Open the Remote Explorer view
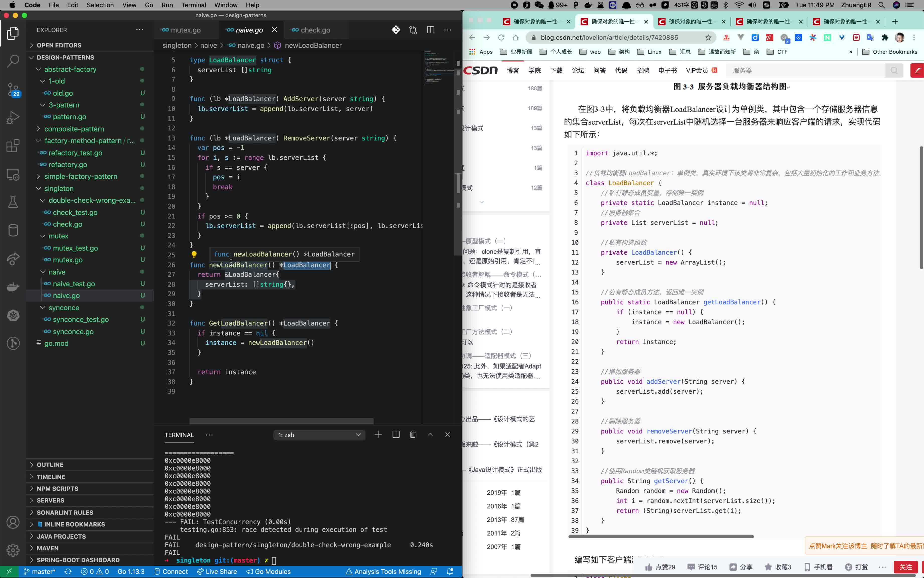The width and height of the screenshot is (924, 578). click(x=13, y=174)
